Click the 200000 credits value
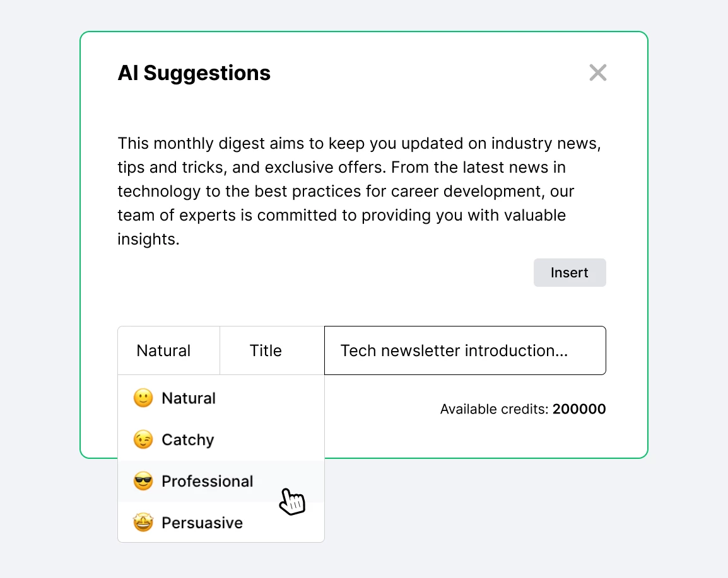This screenshot has height=578, width=728. point(579,410)
